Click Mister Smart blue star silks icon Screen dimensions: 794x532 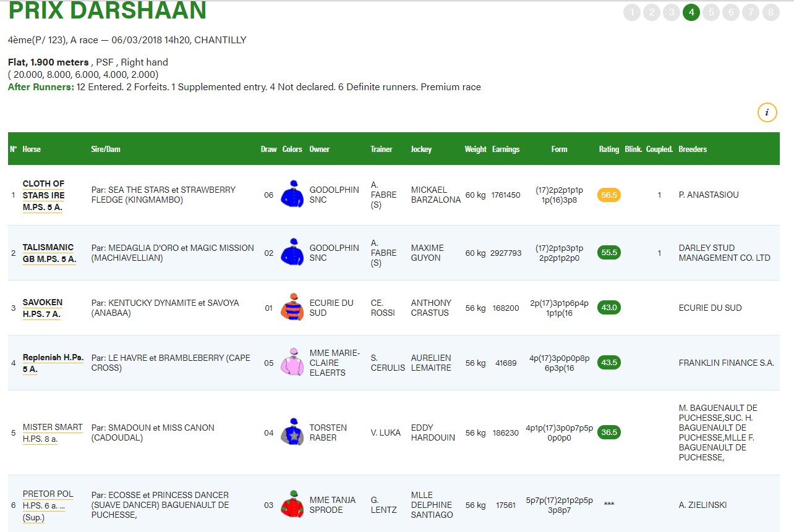292,432
